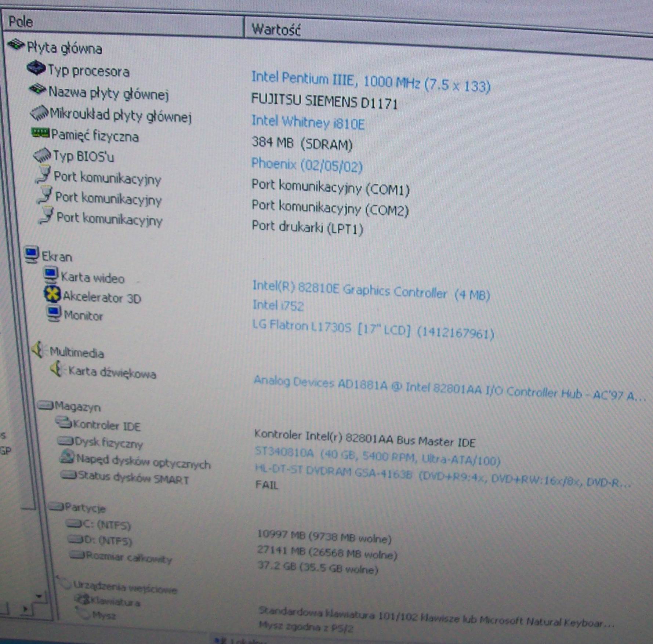Image resolution: width=653 pixels, height=644 pixels.
Task: Click port icon in the COM2 row
Action: pos(45,195)
